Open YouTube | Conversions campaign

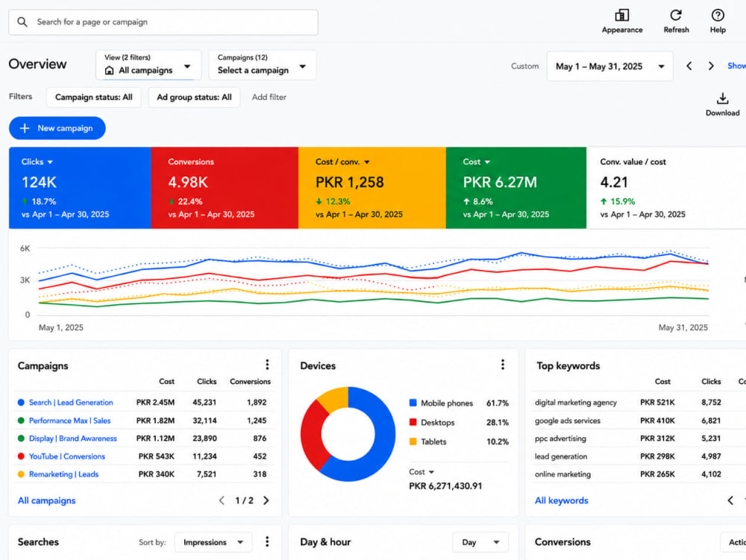coord(67,456)
